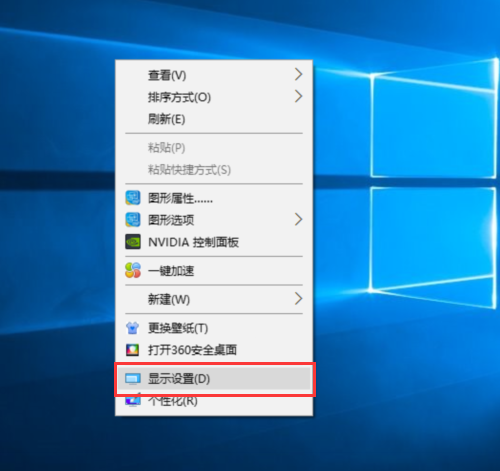Open NVIDIA 控制面板
This screenshot has height=471, width=500.
click(x=214, y=242)
